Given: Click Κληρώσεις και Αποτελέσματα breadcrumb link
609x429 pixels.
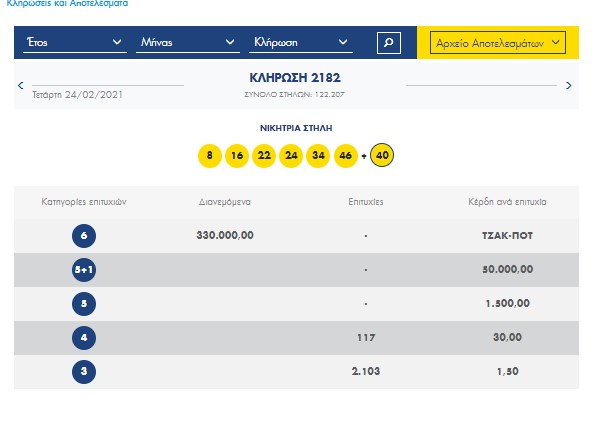Looking at the screenshot, I should (67, 5).
